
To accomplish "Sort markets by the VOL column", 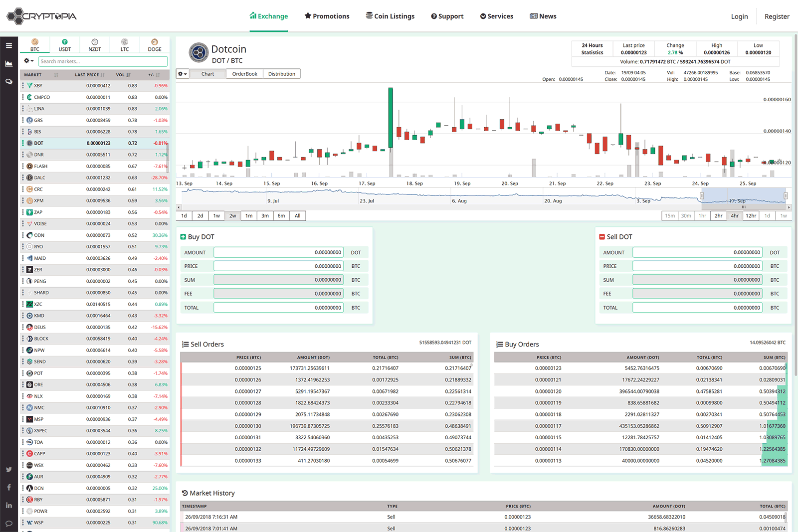I will (x=123, y=75).
